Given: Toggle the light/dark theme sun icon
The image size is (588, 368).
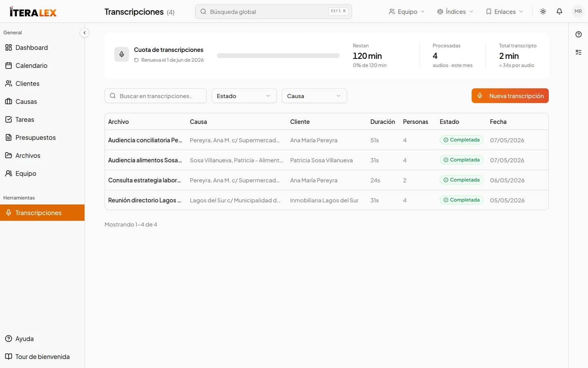Looking at the screenshot, I should tap(543, 11).
